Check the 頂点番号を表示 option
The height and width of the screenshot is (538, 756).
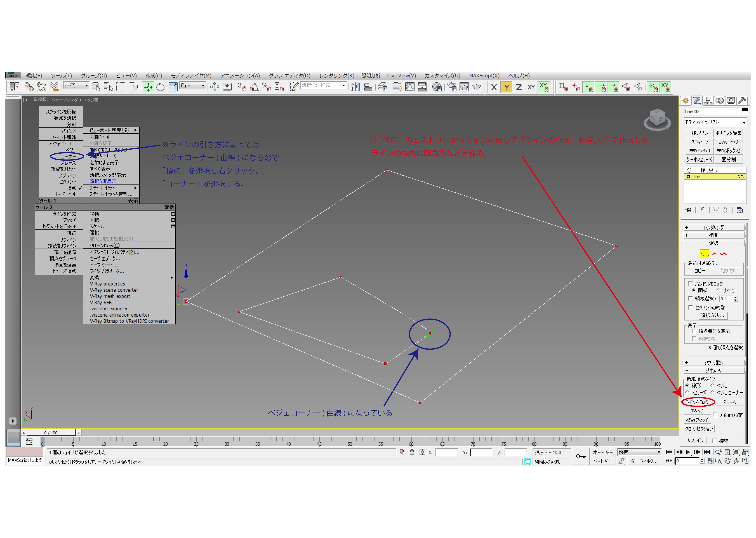click(694, 331)
